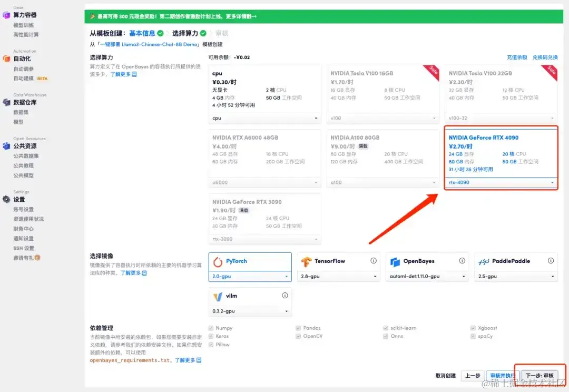Image resolution: width=569 pixels, height=392 pixels.
Task: Open 资源使用状况 in the sidebar
Action: point(28,219)
